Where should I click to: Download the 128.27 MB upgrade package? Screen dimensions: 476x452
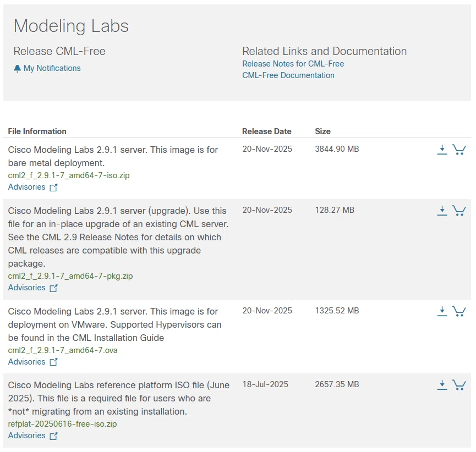(x=442, y=211)
